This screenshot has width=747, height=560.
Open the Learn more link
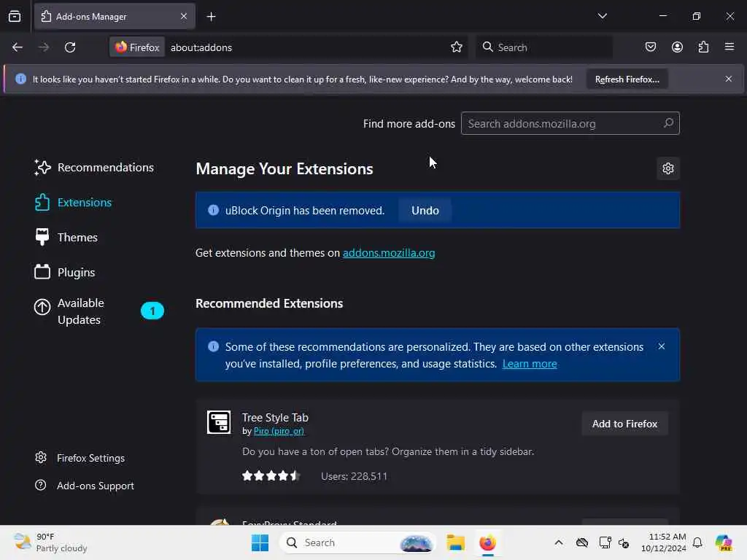click(x=530, y=364)
